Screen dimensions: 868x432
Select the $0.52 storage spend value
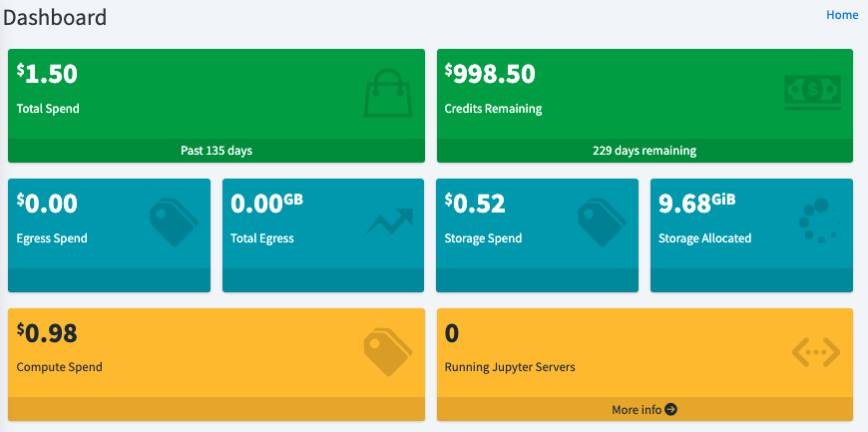coord(475,204)
